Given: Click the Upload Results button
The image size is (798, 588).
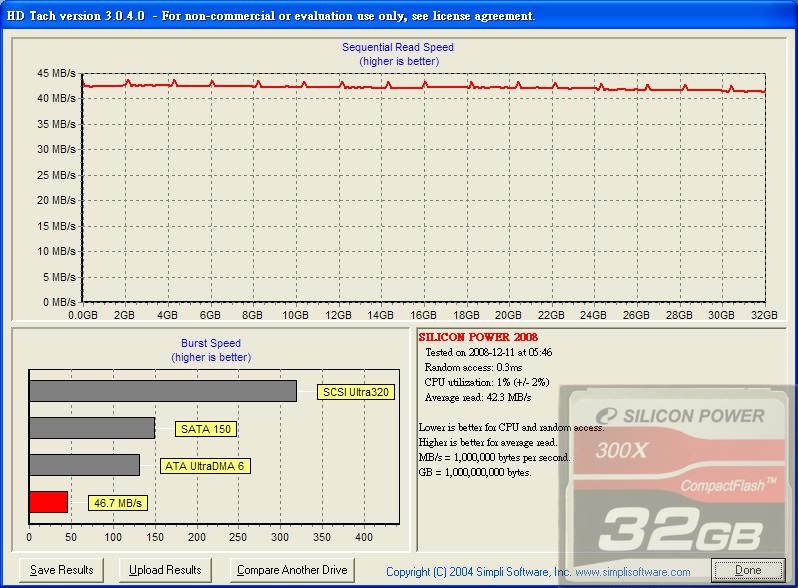Looking at the screenshot, I should (x=165, y=570).
